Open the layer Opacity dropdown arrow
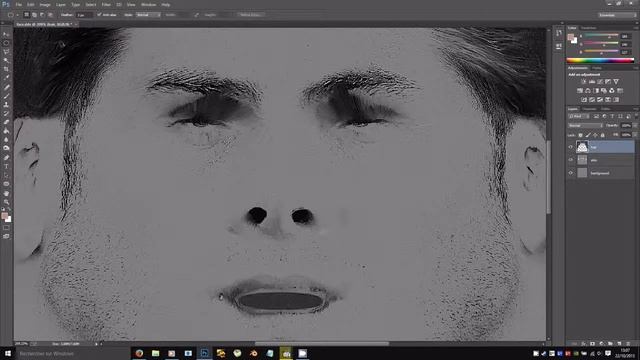The width and height of the screenshot is (640, 360). point(635,126)
